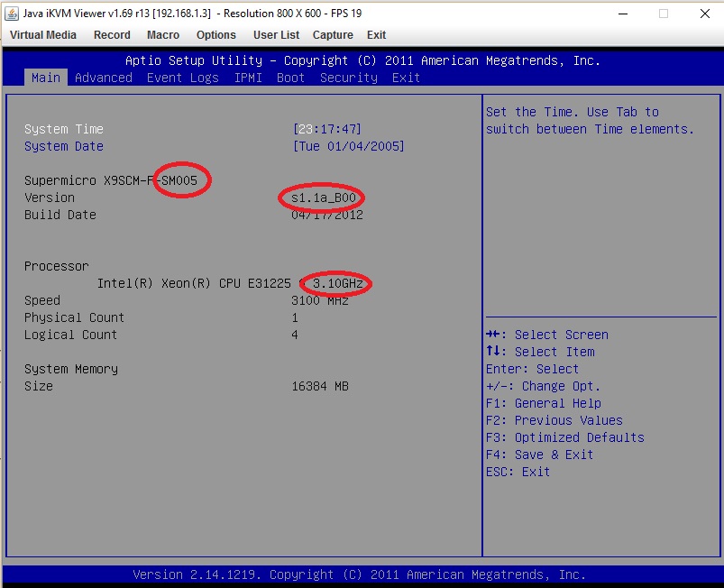Click the BIOS version value s1.1a_B00
Screen dimensions: 724x588
pos(324,198)
